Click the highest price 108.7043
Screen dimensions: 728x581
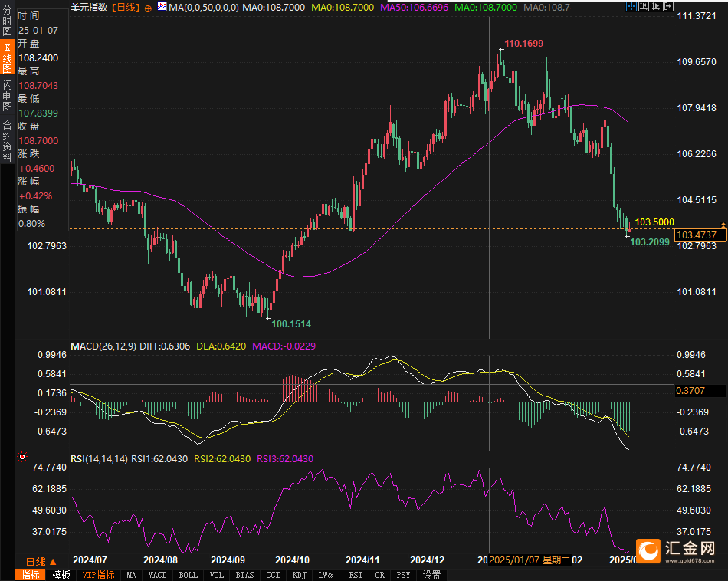point(38,85)
